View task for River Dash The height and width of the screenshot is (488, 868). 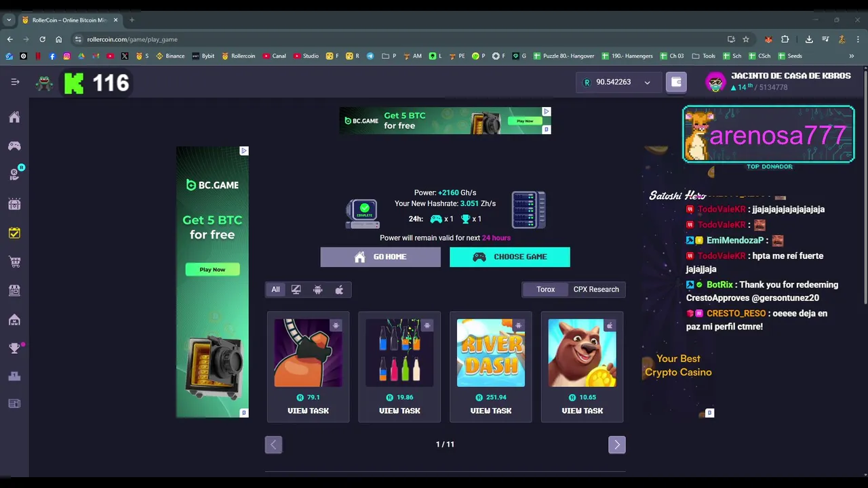(x=491, y=411)
